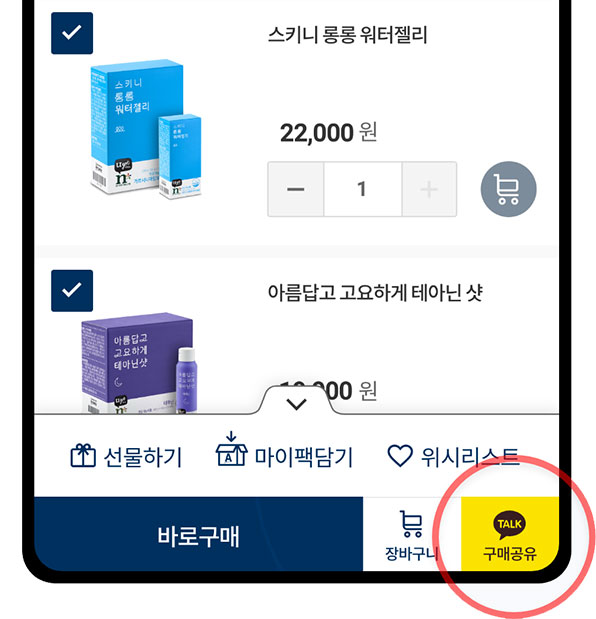596x619 pixels.
Task: Click the quantity field showing 1
Action: click(x=362, y=189)
